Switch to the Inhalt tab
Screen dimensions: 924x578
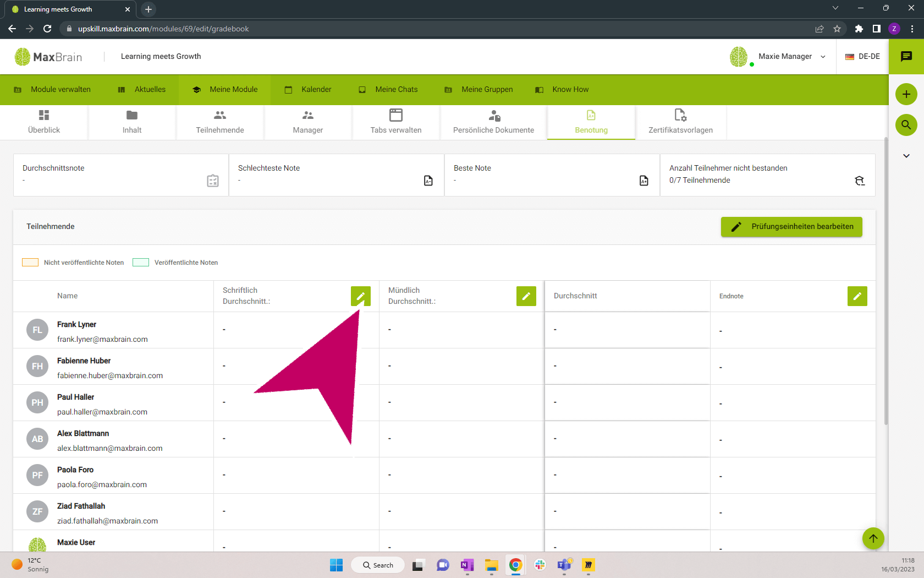[132, 122]
